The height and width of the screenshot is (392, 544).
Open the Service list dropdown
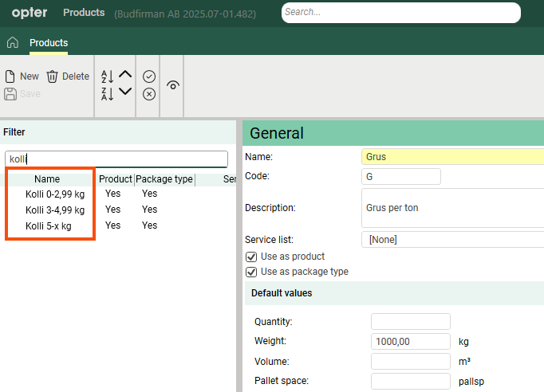[x=452, y=239]
